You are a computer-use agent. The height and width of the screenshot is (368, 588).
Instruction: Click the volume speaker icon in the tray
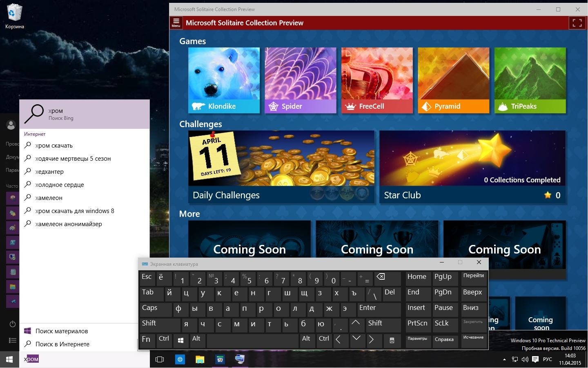click(525, 359)
